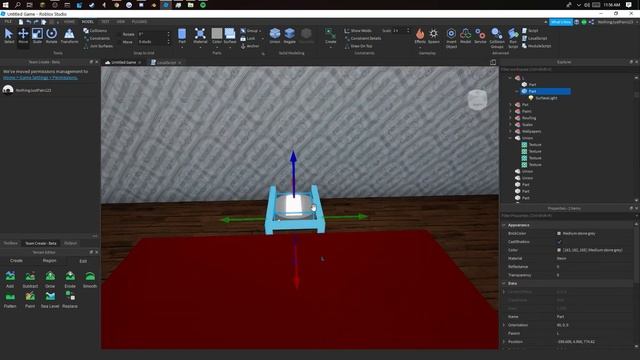Viewport: 640px width, 360px height.
Task: Expand the Position property
Action: coord(504,342)
